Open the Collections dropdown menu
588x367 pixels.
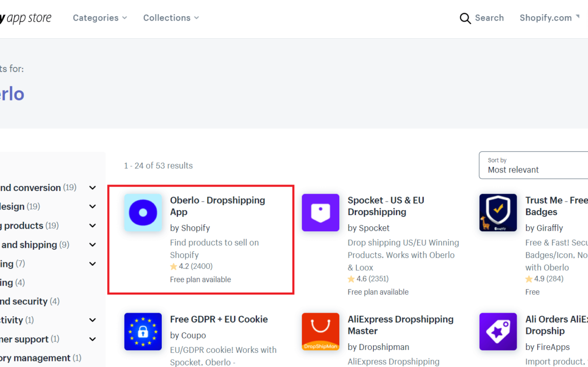[171, 18]
